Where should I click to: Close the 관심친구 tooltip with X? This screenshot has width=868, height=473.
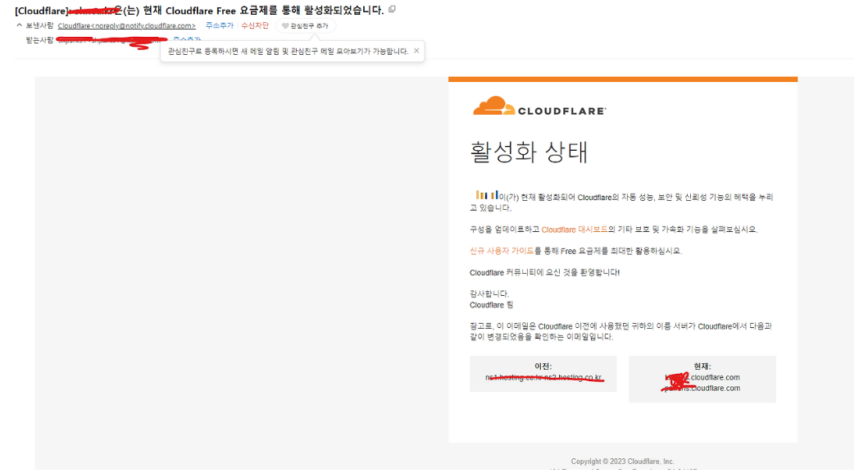(x=416, y=50)
